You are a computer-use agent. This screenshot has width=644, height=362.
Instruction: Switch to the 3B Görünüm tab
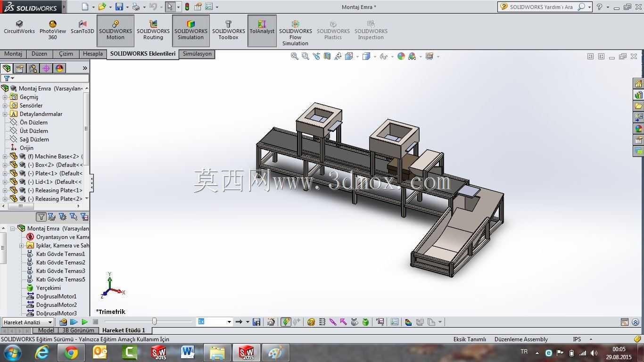coord(78,330)
